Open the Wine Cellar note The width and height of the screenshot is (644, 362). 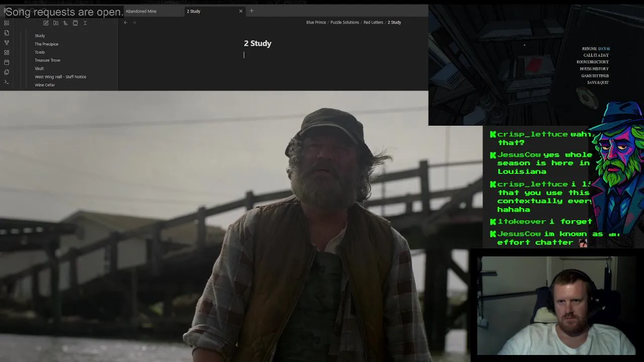point(45,85)
